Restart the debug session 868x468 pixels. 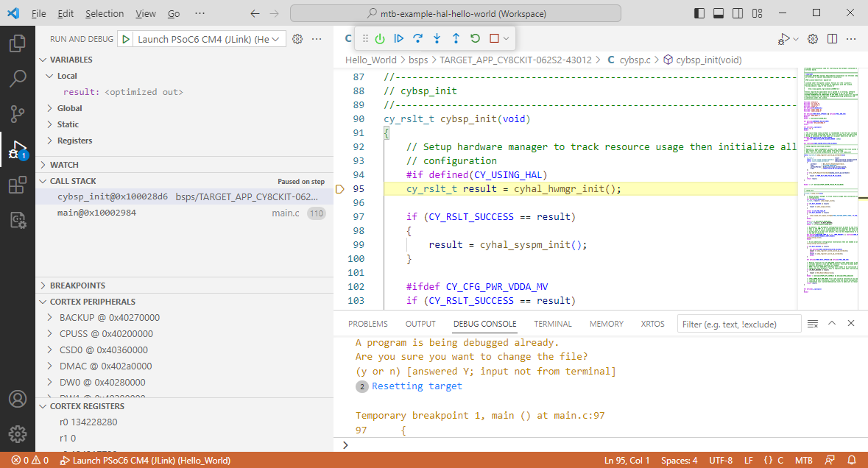point(475,38)
